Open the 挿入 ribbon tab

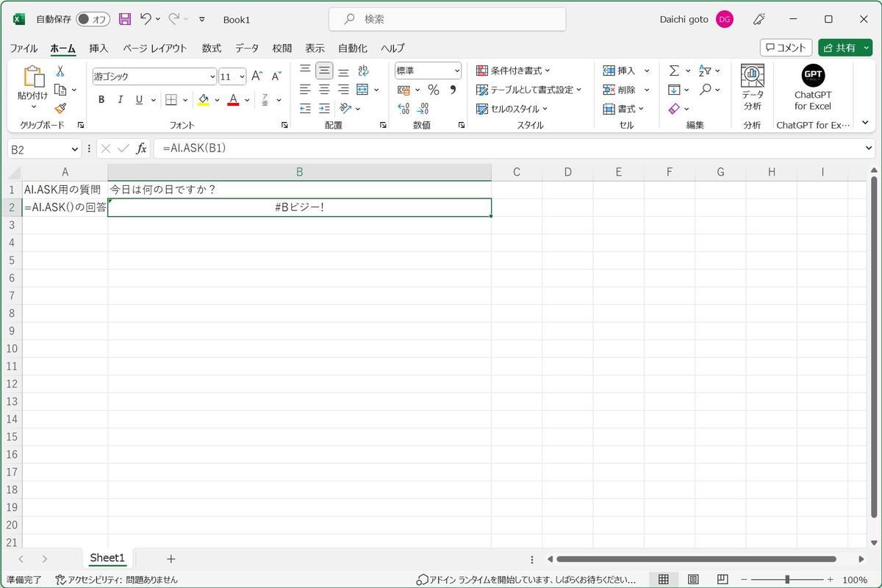pyautogui.click(x=98, y=48)
